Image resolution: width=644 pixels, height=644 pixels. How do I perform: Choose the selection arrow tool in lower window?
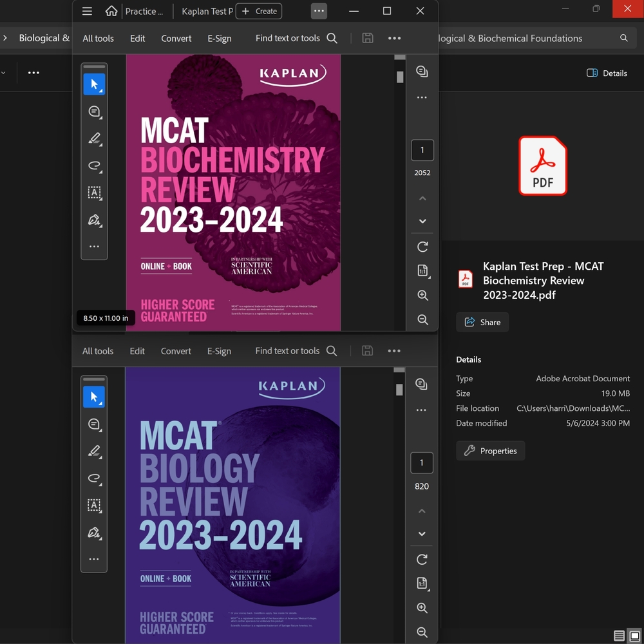pyautogui.click(x=93, y=397)
